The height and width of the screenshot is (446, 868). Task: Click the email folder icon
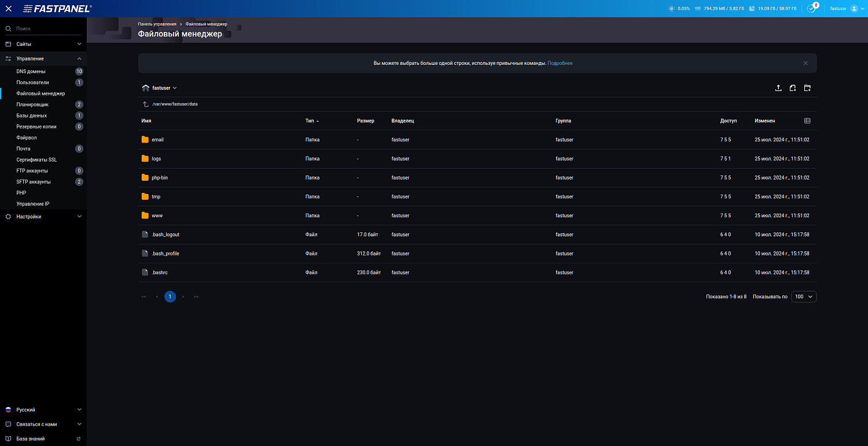pyautogui.click(x=145, y=140)
